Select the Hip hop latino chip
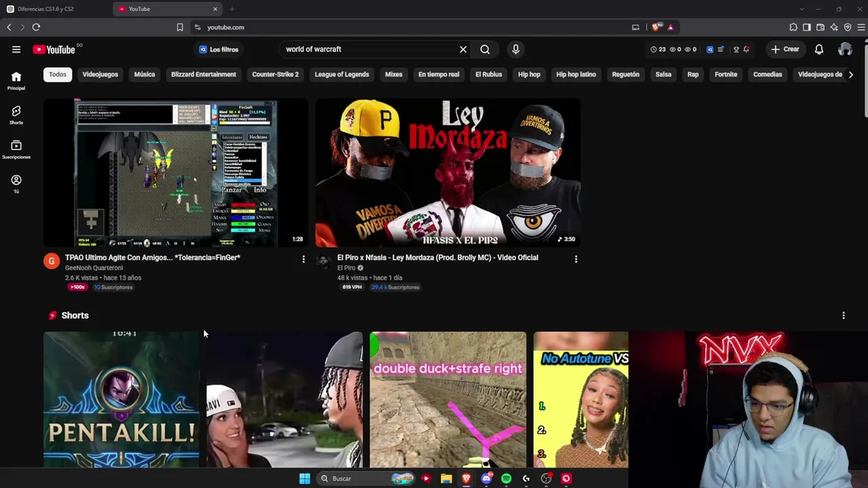Image resolution: width=868 pixels, height=488 pixels. tap(576, 75)
